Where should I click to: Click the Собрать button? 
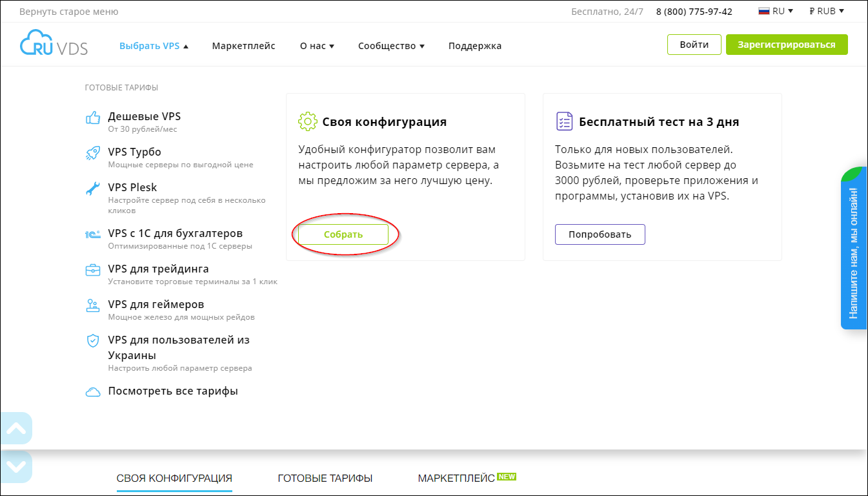coord(343,234)
